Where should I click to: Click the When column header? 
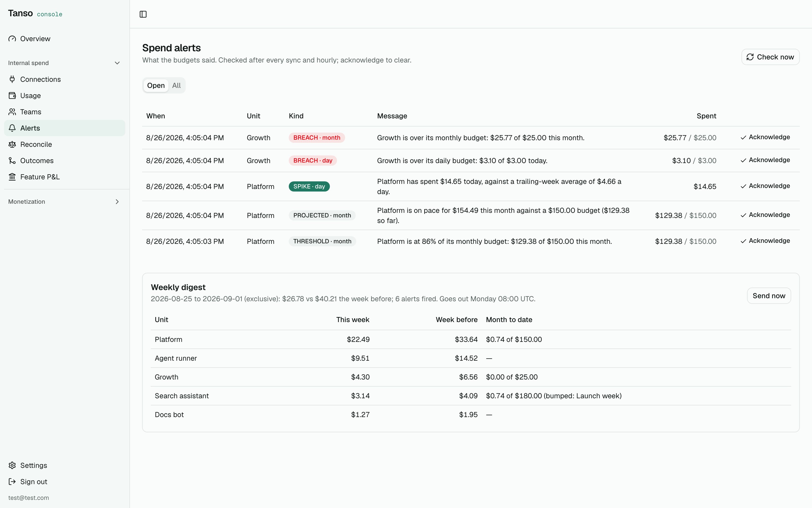[x=156, y=116]
